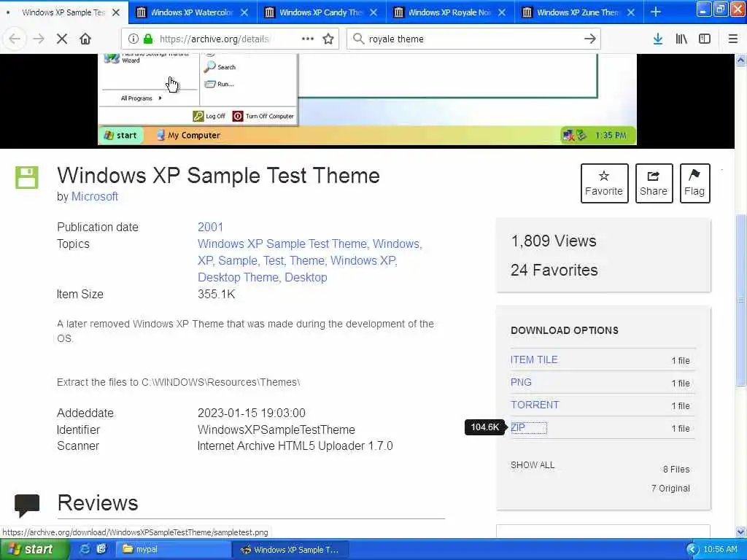Click the vertical scrollbar thumb
The height and width of the screenshot is (560, 747).
[740, 300]
